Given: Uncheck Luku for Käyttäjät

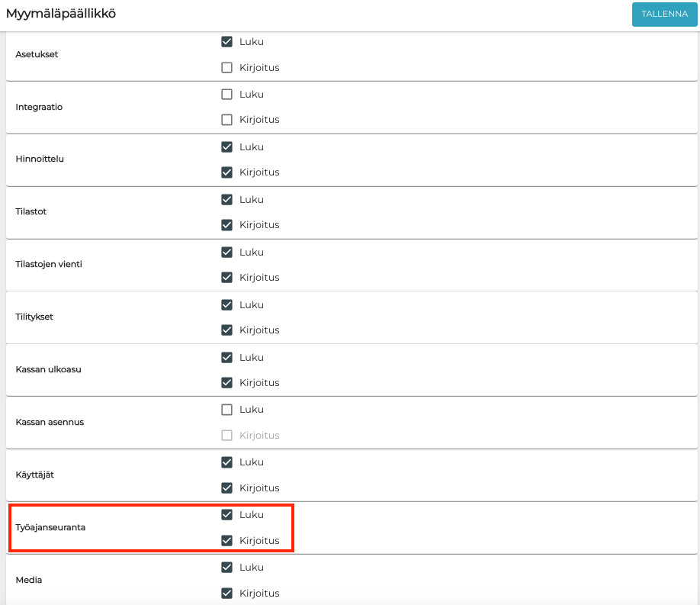Looking at the screenshot, I should point(226,462).
